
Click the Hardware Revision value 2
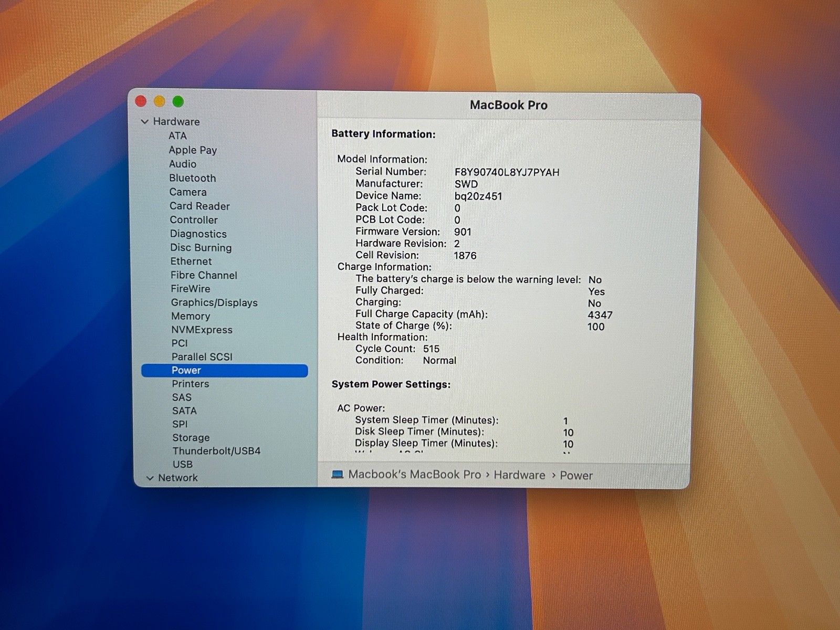tap(457, 244)
